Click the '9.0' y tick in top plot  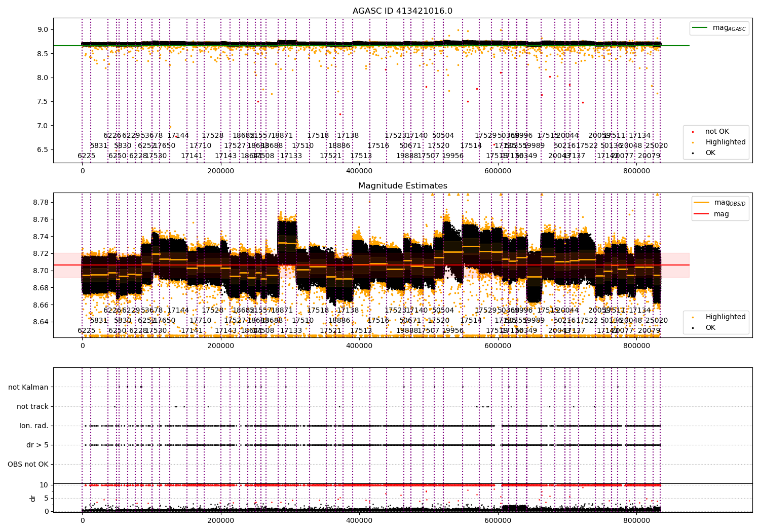[x=43, y=29]
